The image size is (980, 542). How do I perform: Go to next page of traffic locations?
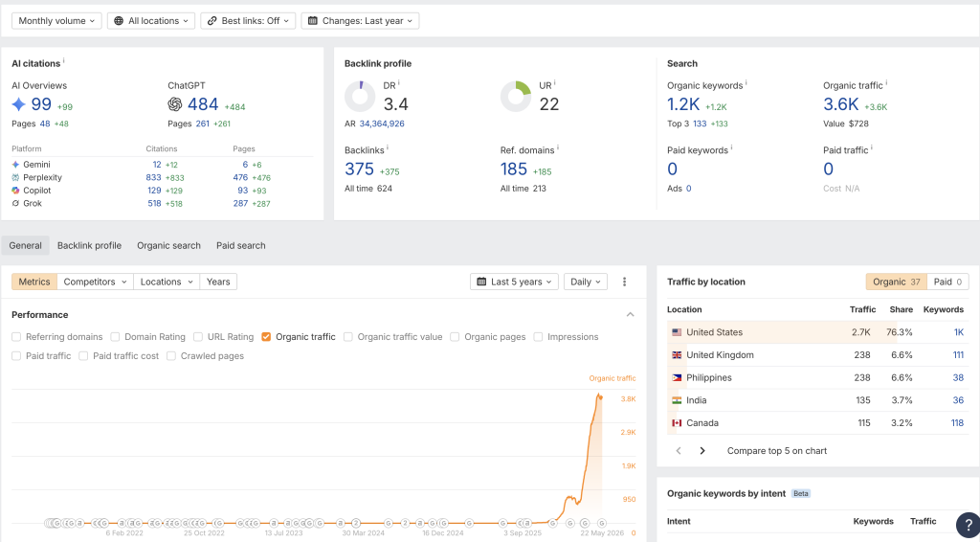[x=702, y=451]
